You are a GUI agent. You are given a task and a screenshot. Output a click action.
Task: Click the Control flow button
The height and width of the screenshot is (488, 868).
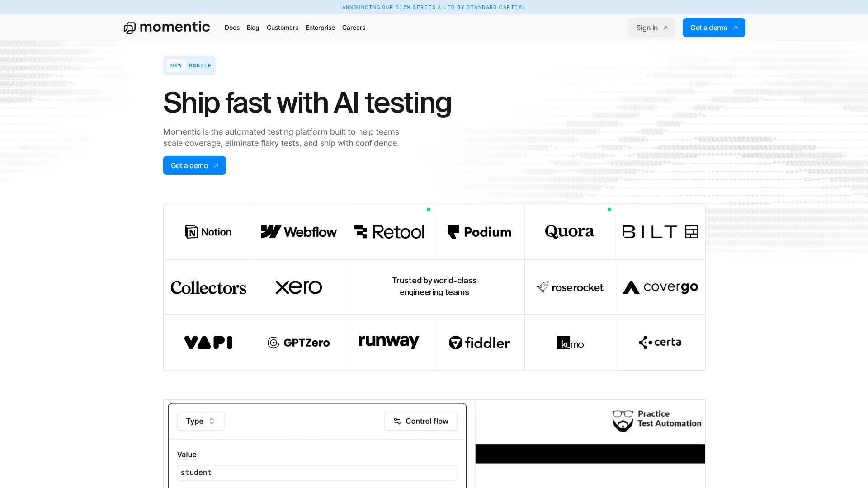(420, 421)
